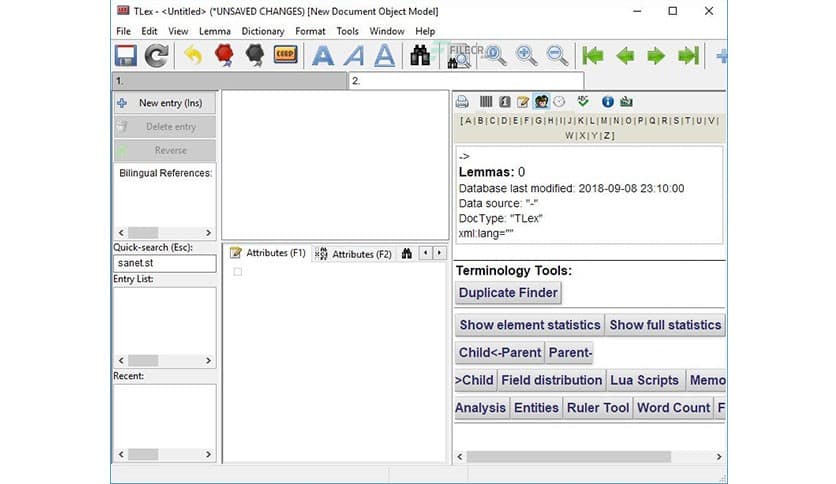Click the binoculars icon beside Attributes (F2)
The width and height of the screenshot is (836, 484).
[407, 253]
